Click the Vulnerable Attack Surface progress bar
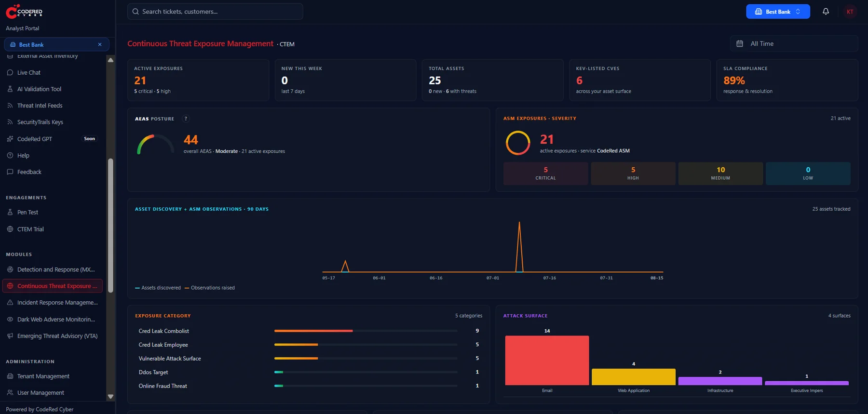Viewport: 868px width, 414px height. coord(366,358)
